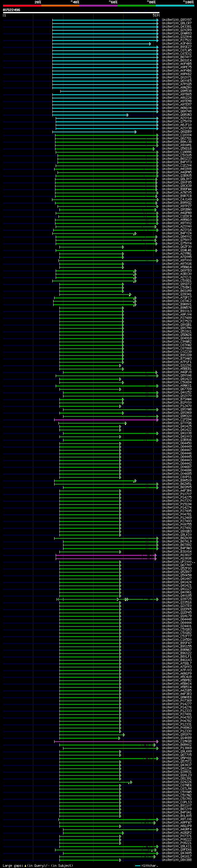Select the UniRef100_O04687 label
Screen dimensions: 197x868
[176, 467]
